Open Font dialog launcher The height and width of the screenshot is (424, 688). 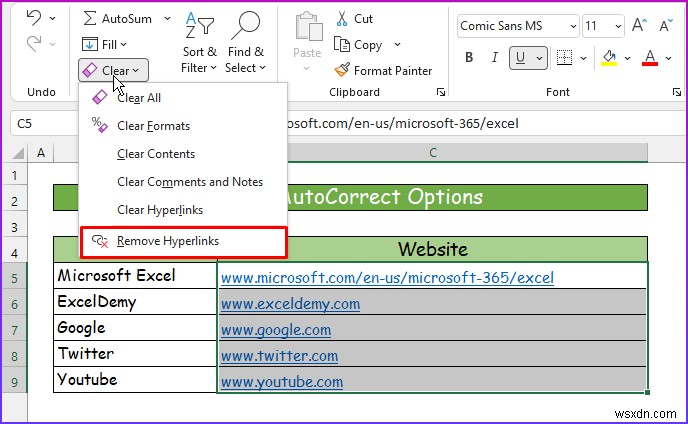click(677, 92)
